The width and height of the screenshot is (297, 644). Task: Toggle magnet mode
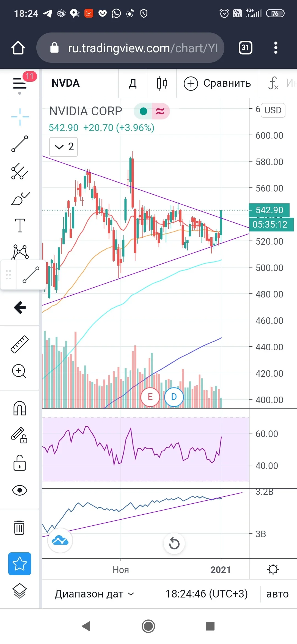tap(20, 408)
